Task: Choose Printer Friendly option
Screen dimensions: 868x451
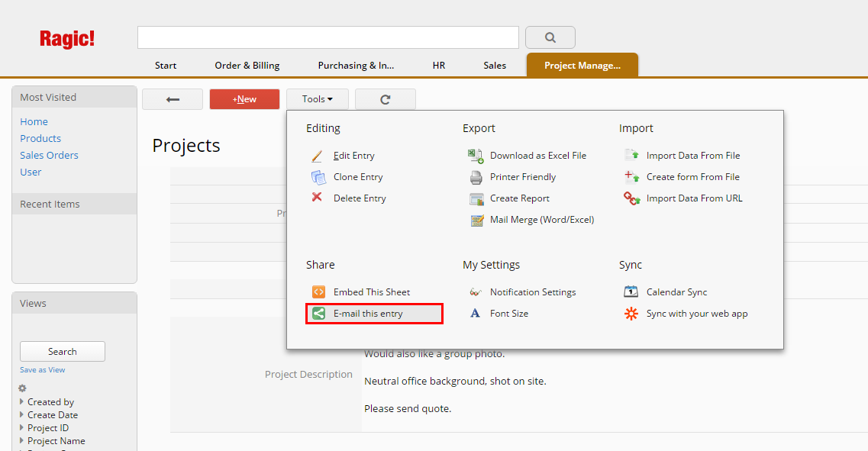Action: 523,177
